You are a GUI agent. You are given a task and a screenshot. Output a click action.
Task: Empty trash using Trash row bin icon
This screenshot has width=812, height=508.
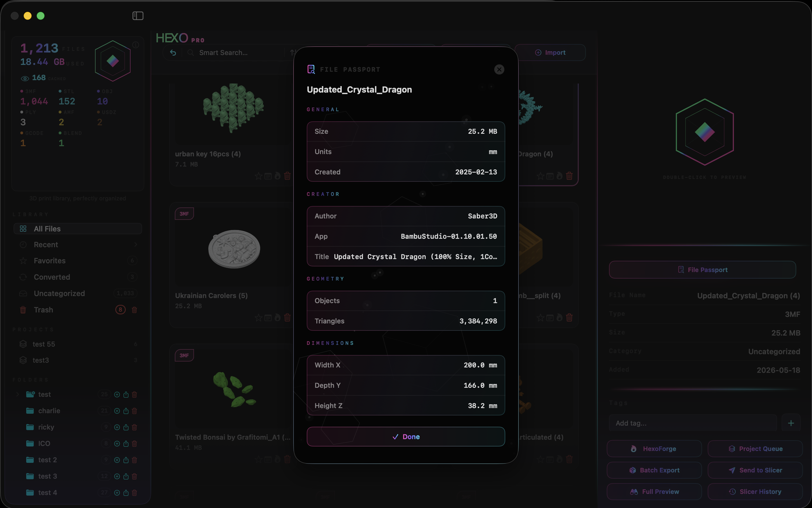click(x=134, y=310)
